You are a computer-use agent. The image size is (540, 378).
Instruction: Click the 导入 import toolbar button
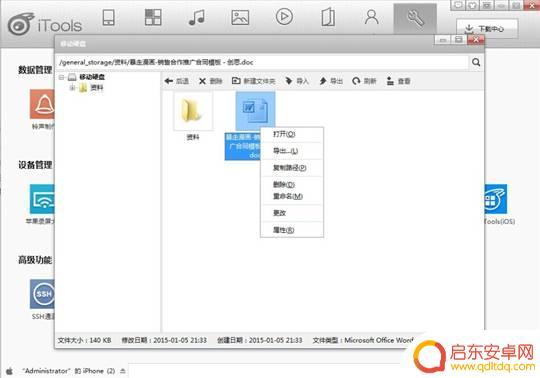pyautogui.click(x=297, y=81)
